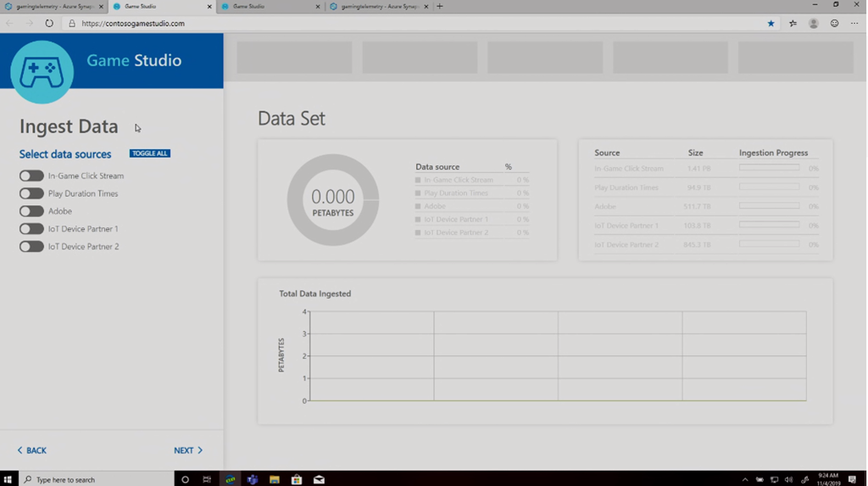Open the Mail app in taskbar
This screenshot has height=486, width=868.
click(x=319, y=479)
